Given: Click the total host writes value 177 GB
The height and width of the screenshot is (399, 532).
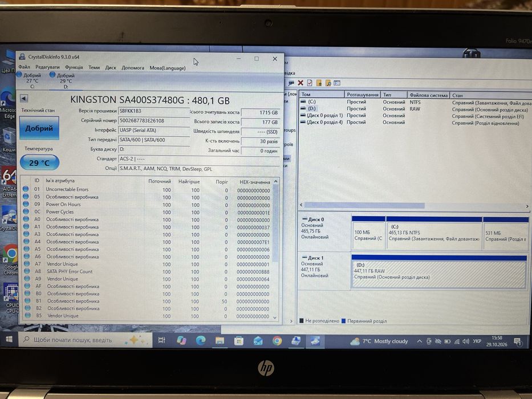Looking at the screenshot, I should tap(260, 122).
